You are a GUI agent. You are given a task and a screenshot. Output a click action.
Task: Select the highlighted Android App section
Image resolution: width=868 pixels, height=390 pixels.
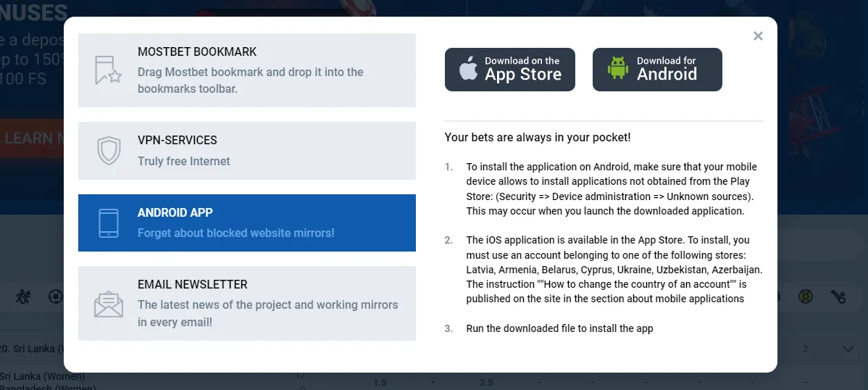tap(246, 223)
